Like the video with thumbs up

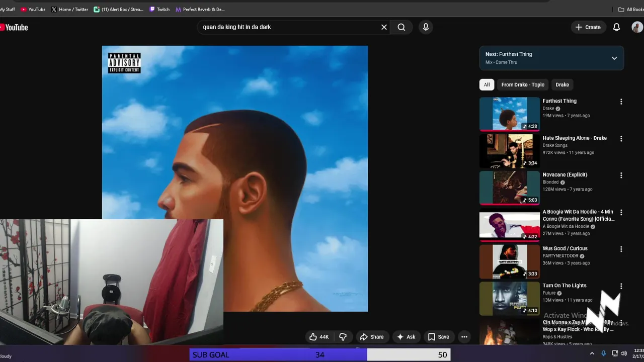[x=319, y=337]
